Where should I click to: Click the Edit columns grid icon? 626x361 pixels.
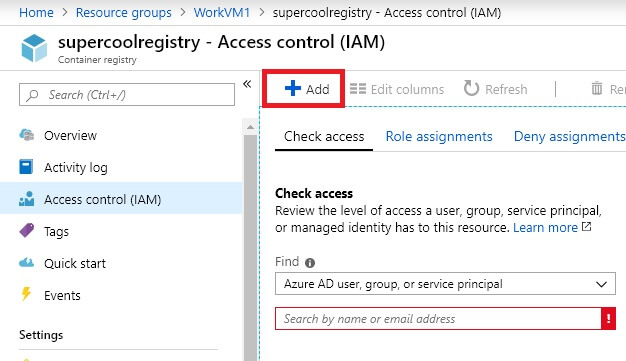(358, 88)
